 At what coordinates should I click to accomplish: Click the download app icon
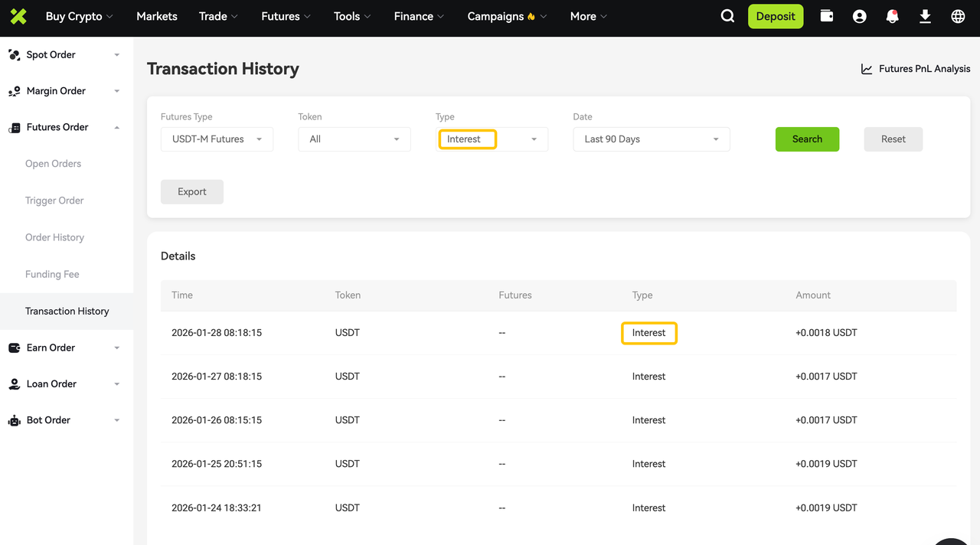coord(925,16)
